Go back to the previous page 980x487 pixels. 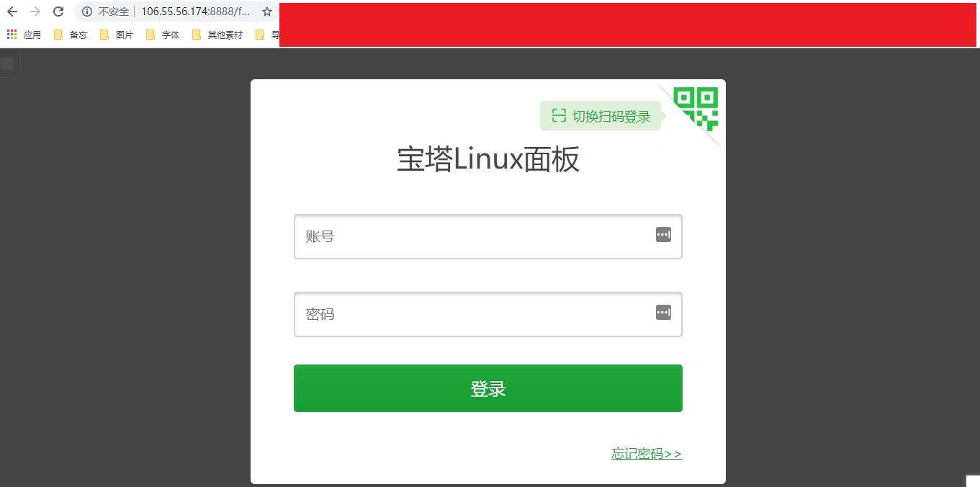click(x=12, y=12)
